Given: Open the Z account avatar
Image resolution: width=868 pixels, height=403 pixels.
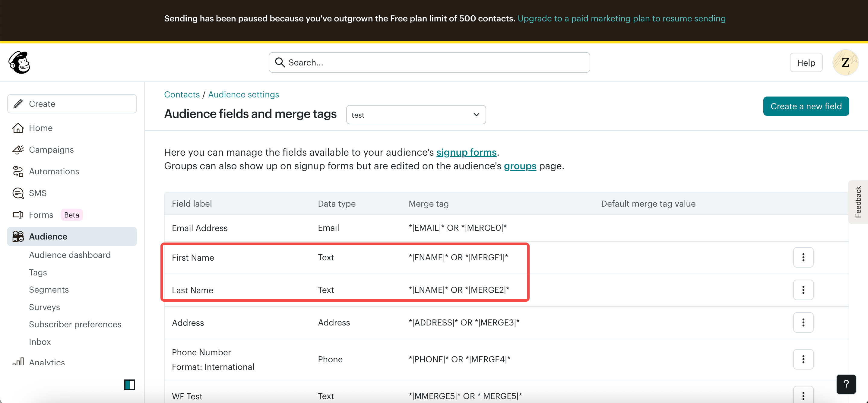Looking at the screenshot, I should click(845, 62).
